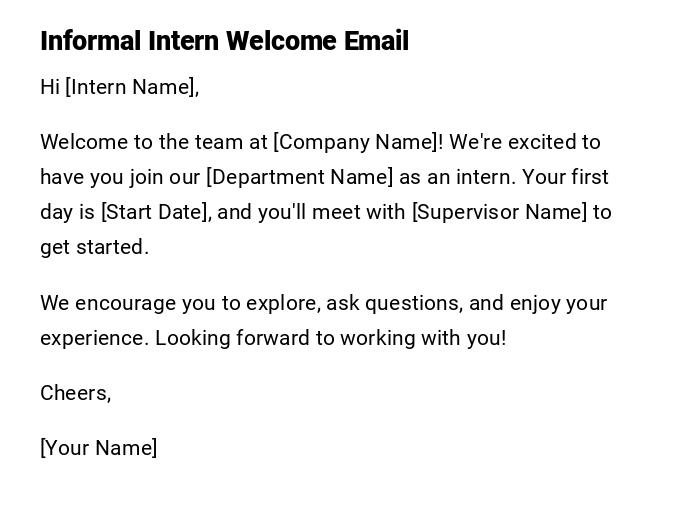Select the [Supervisor Name] placeholder
This screenshot has height=510, width=700.
click(499, 212)
